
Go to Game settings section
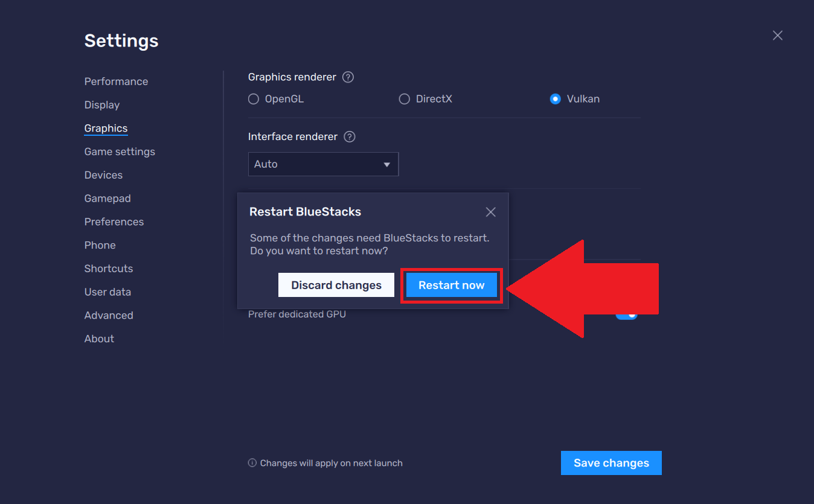(x=120, y=152)
